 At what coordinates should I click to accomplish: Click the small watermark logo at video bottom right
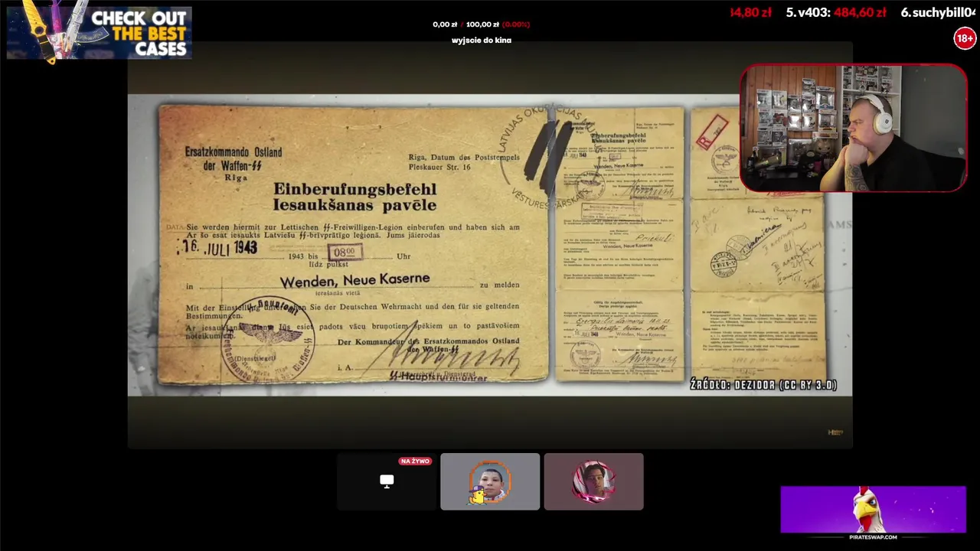click(835, 432)
